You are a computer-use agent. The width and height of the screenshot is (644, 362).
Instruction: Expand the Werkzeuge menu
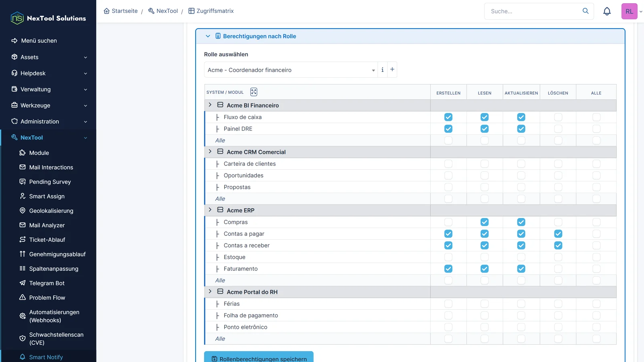(48, 105)
